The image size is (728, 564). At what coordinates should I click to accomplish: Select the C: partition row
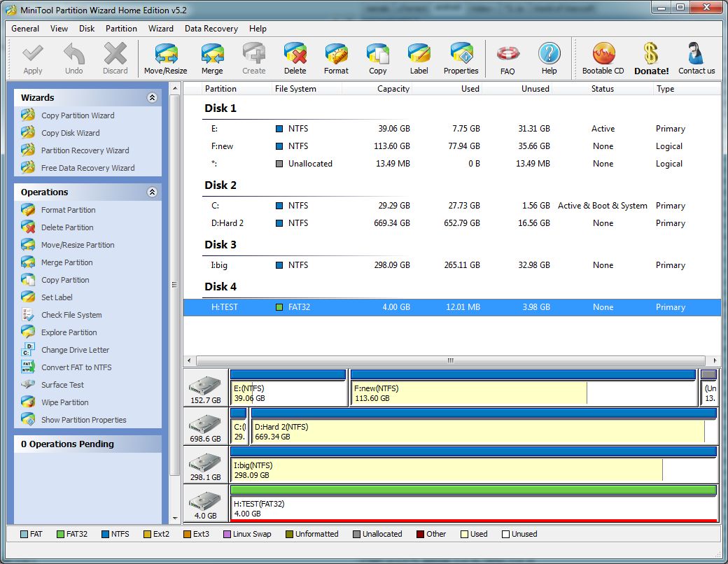(x=451, y=206)
